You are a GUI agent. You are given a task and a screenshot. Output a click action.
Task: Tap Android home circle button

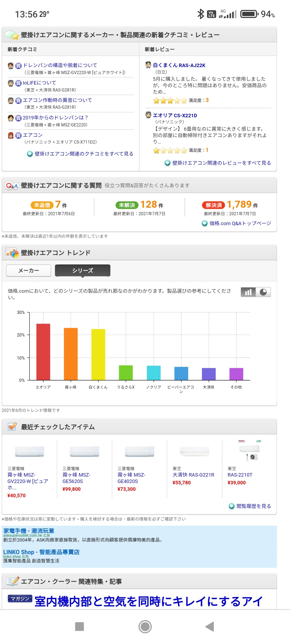point(145,627)
